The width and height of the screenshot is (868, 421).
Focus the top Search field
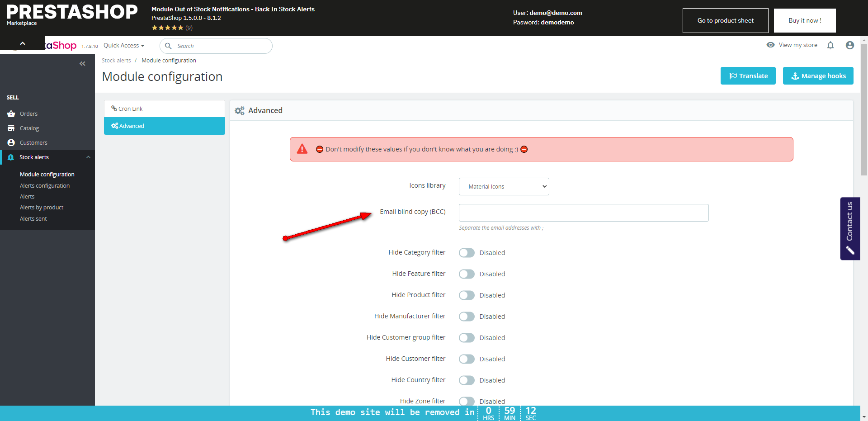pos(216,46)
